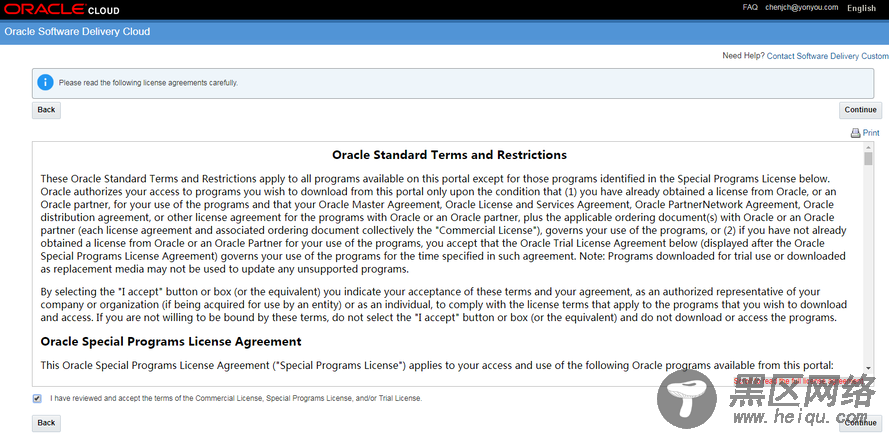Open the FAQ link
This screenshot has height=434, width=889.
click(x=750, y=7)
